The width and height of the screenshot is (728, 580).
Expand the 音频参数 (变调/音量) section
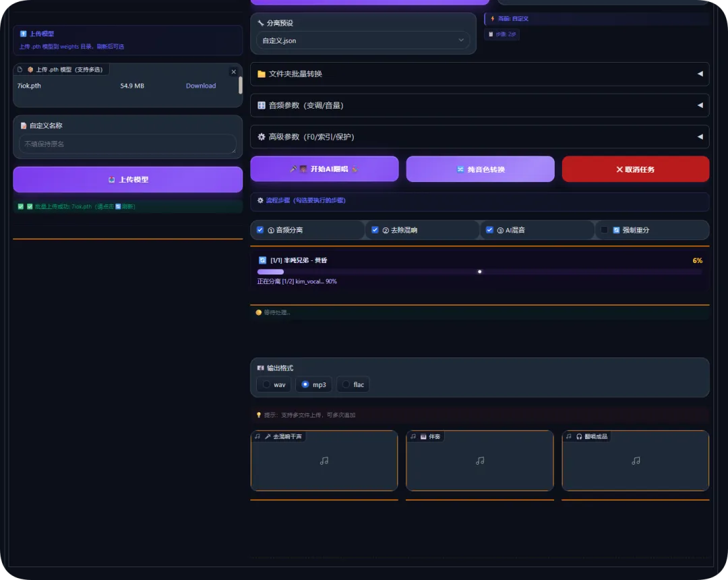point(480,105)
